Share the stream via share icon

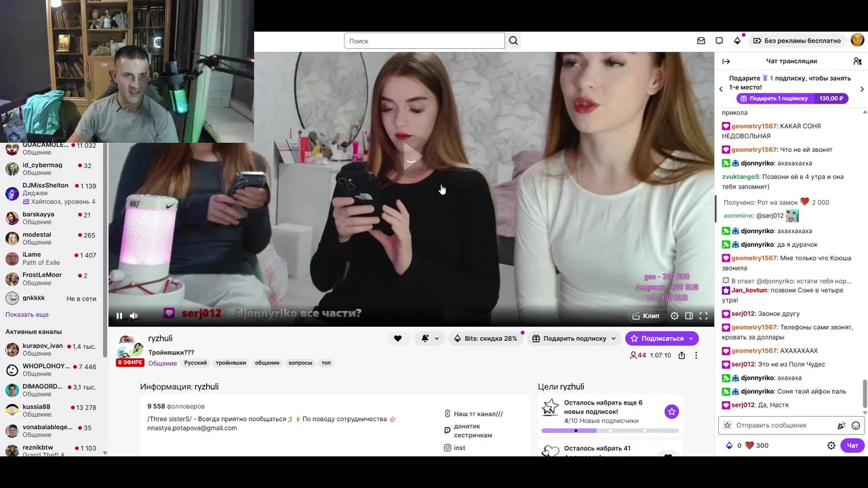(x=682, y=355)
